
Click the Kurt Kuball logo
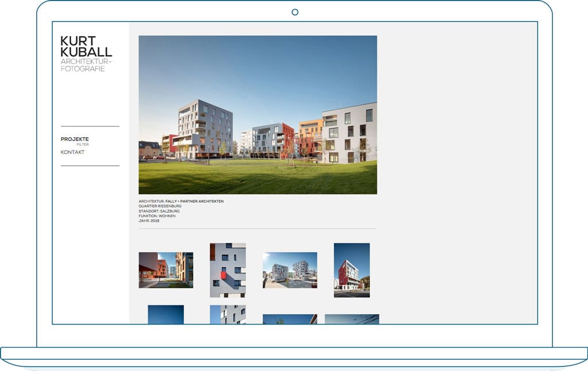click(86, 46)
